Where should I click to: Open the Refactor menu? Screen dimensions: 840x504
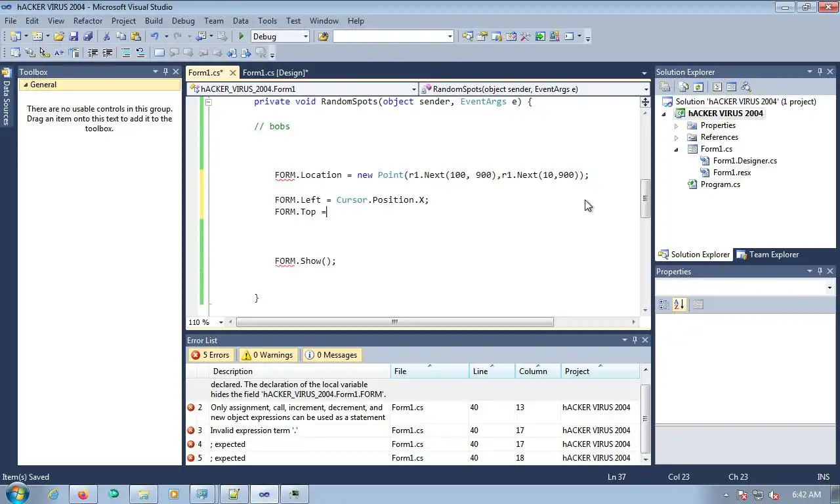pos(88,21)
